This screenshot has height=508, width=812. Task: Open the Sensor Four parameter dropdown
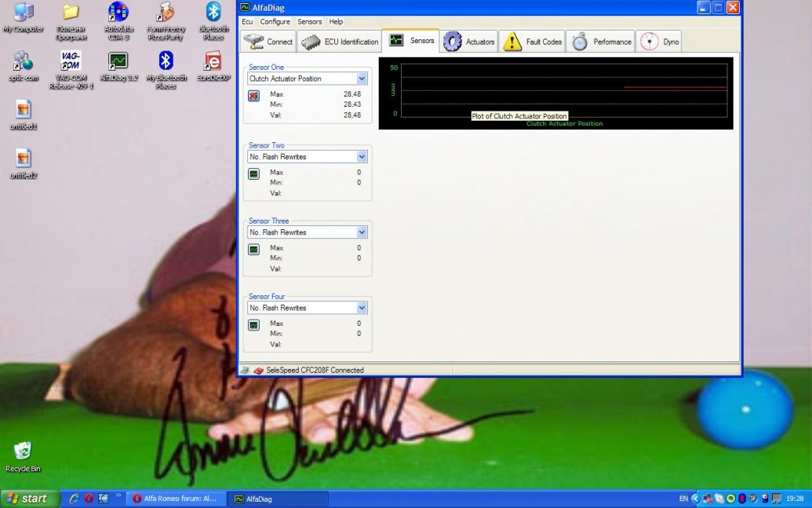(362, 308)
